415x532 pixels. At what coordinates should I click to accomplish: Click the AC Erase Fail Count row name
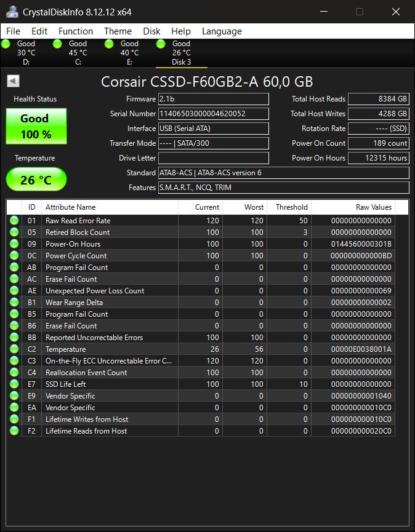click(71, 279)
